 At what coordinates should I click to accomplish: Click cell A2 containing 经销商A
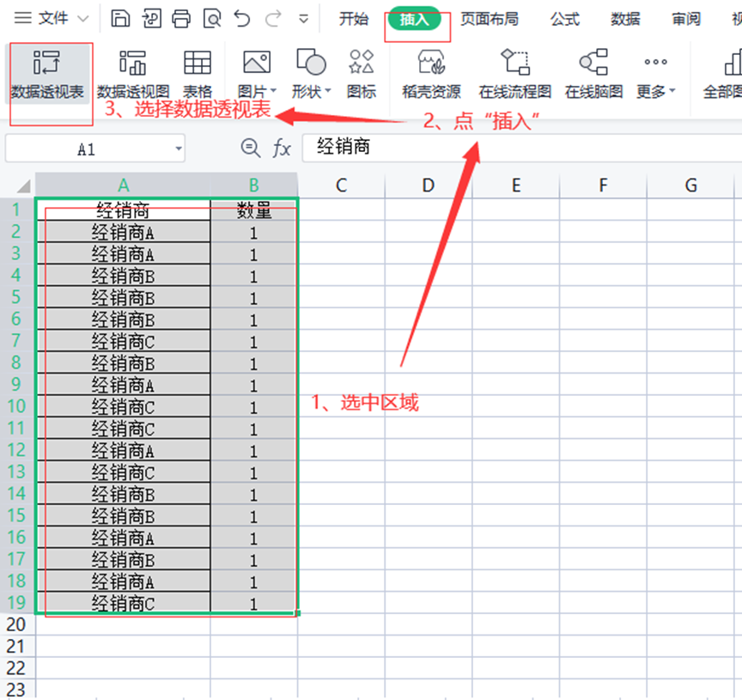click(x=123, y=232)
